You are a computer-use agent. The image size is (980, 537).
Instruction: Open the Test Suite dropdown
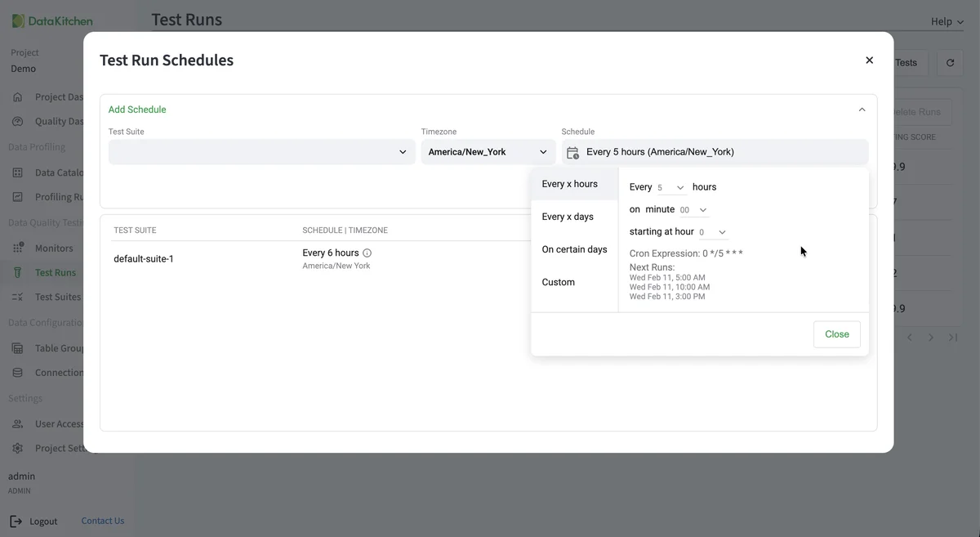403,151
